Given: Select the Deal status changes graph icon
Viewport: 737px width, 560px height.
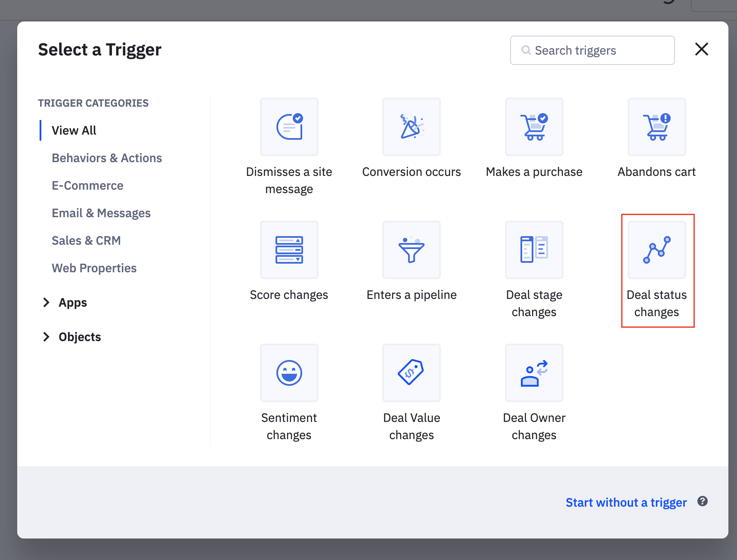Looking at the screenshot, I should click(x=656, y=250).
